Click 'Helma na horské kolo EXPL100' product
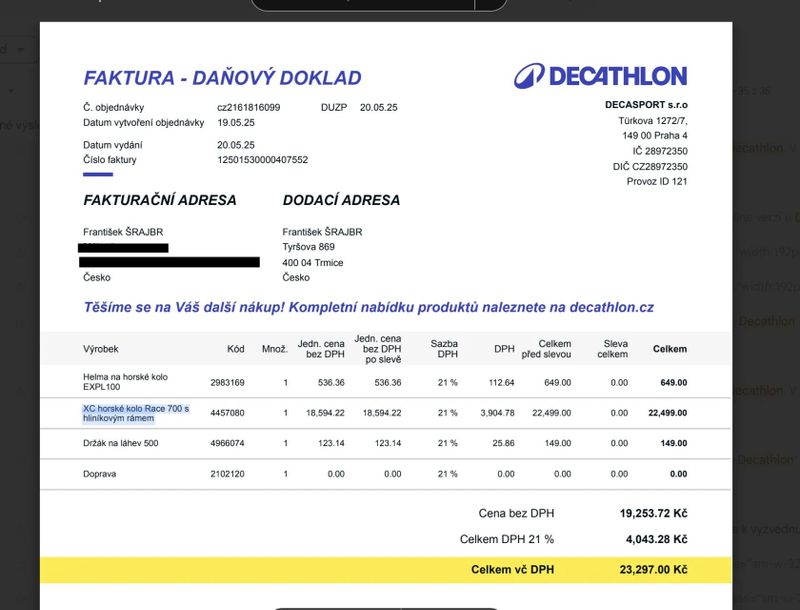 click(126, 382)
